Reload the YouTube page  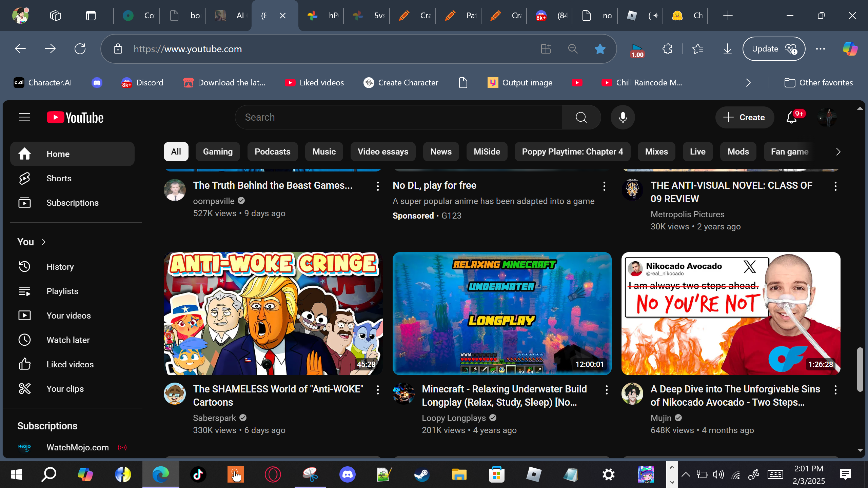(80, 49)
